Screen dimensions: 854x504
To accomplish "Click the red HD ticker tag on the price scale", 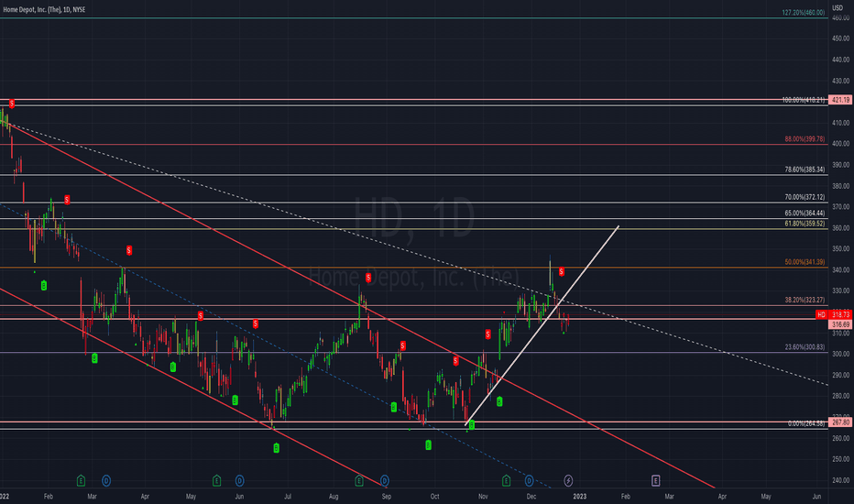I will click(821, 314).
